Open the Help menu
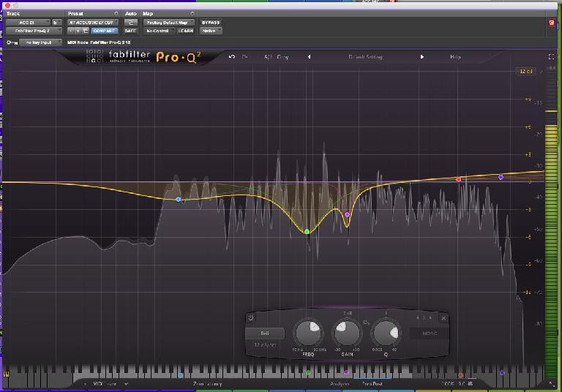Viewport: 562px width, 392px height. [x=455, y=56]
